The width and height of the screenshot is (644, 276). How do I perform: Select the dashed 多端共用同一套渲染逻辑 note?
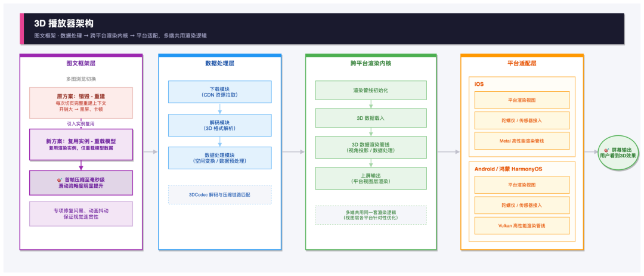pos(371,215)
